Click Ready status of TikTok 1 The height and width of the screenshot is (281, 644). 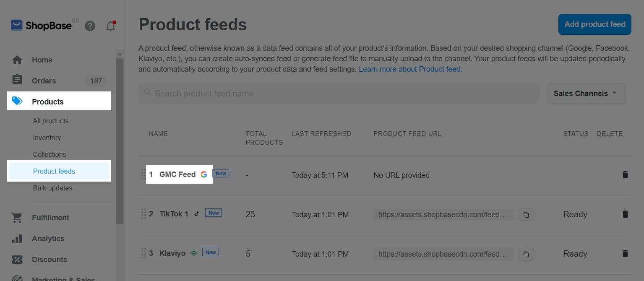pos(575,214)
